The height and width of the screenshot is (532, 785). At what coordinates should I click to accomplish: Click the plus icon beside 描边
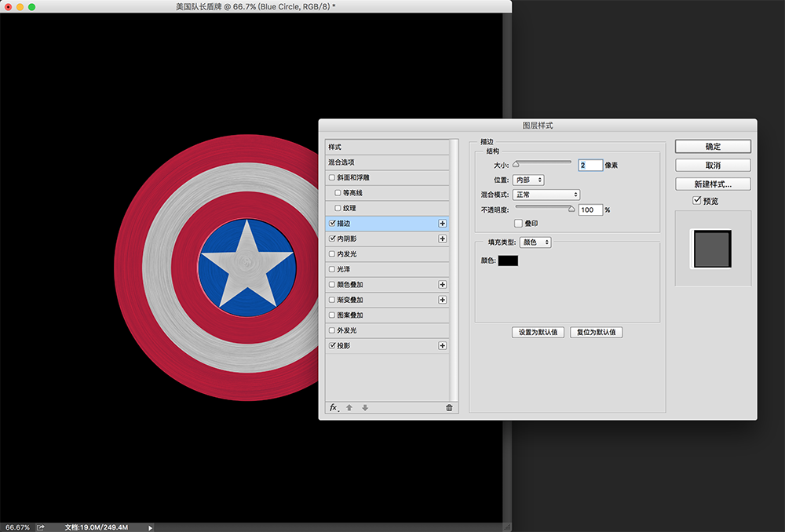point(442,224)
